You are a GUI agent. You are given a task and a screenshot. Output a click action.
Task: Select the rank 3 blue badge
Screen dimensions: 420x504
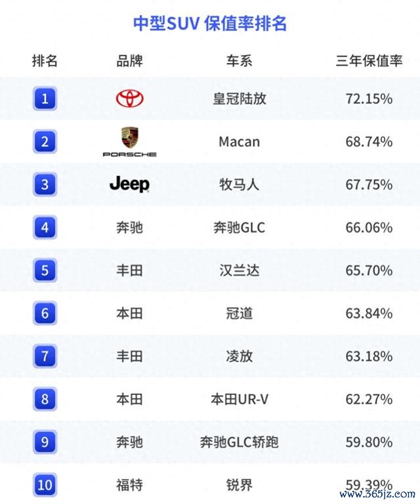coord(45,184)
